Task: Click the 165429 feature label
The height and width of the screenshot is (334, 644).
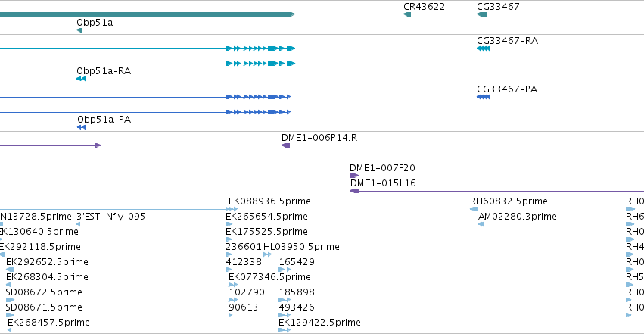Action: click(x=297, y=262)
